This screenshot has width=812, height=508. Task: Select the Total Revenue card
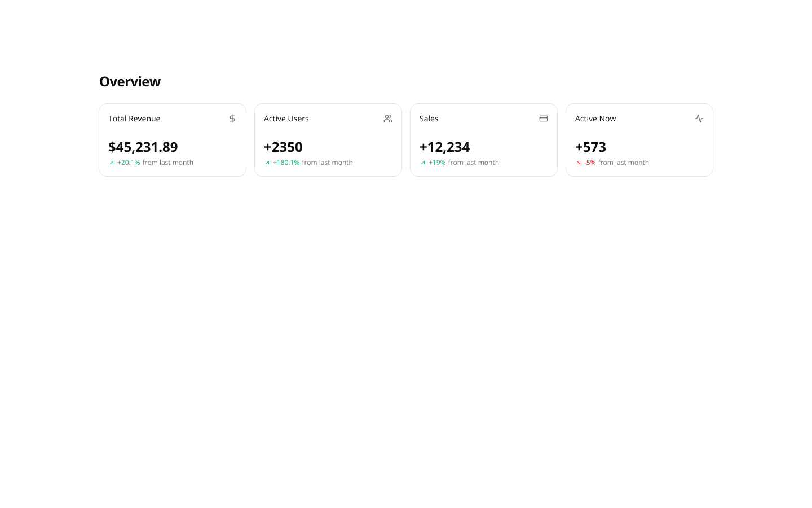[x=172, y=140]
